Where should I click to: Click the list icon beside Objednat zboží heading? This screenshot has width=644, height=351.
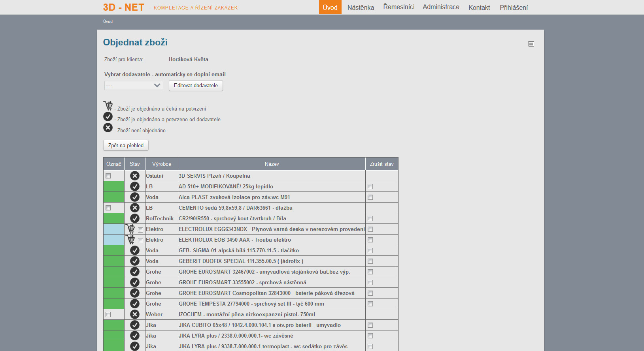(x=531, y=44)
